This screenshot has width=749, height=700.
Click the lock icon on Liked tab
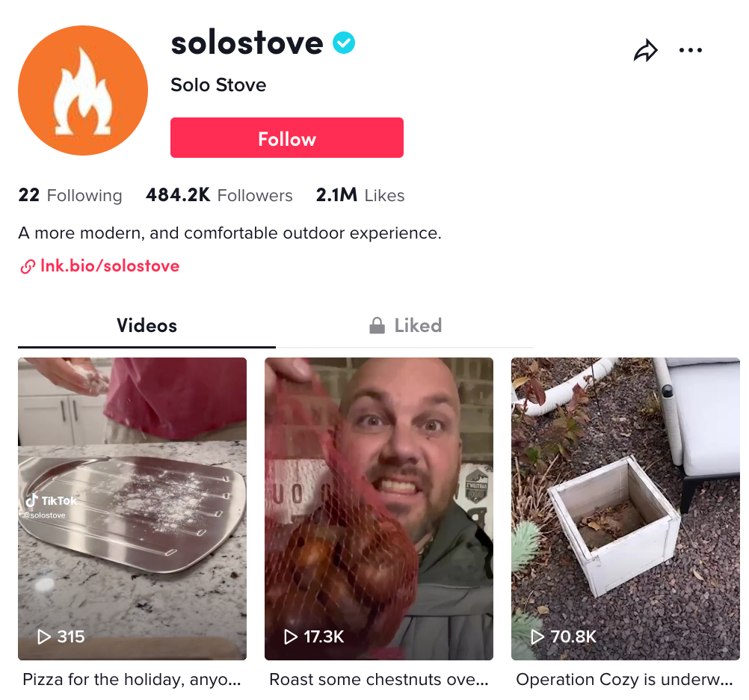(x=377, y=326)
